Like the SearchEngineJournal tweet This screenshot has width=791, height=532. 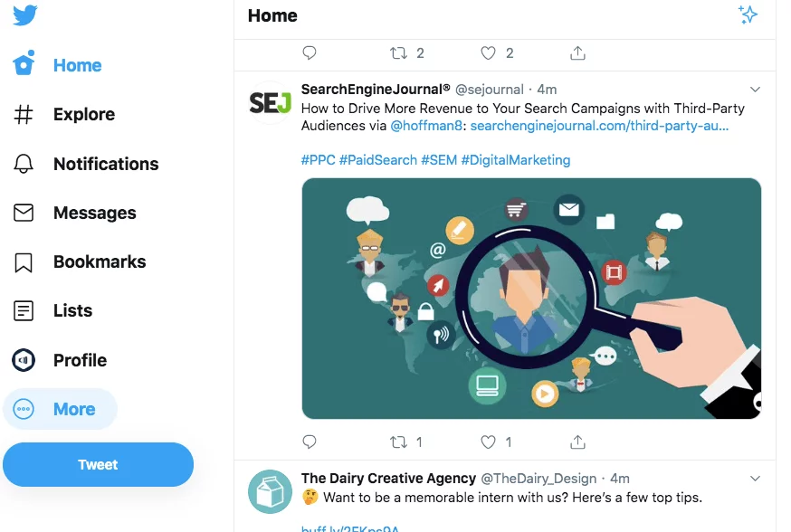click(x=489, y=442)
